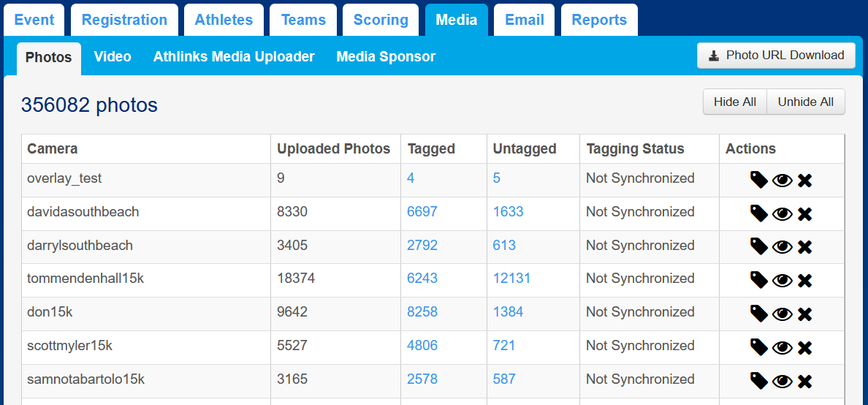Screen dimensions: 868x405
Task: Hide don15k camera using the eye icon
Action: [782, 314]
